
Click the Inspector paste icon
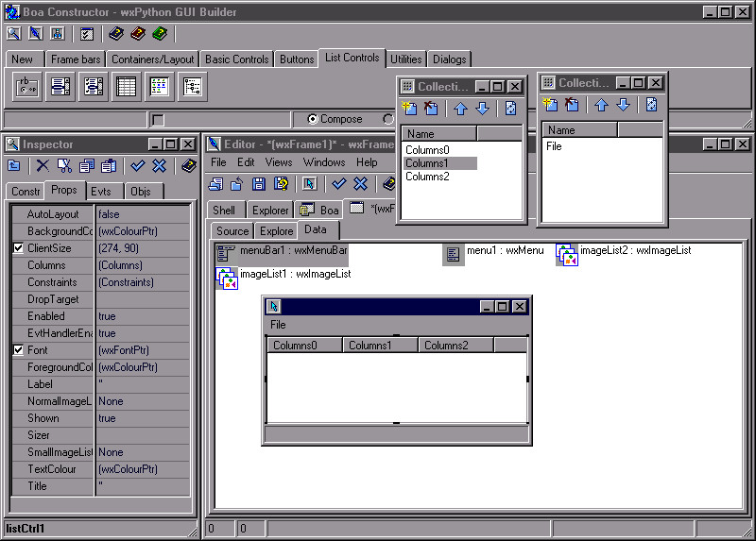[x=109, y=166]
